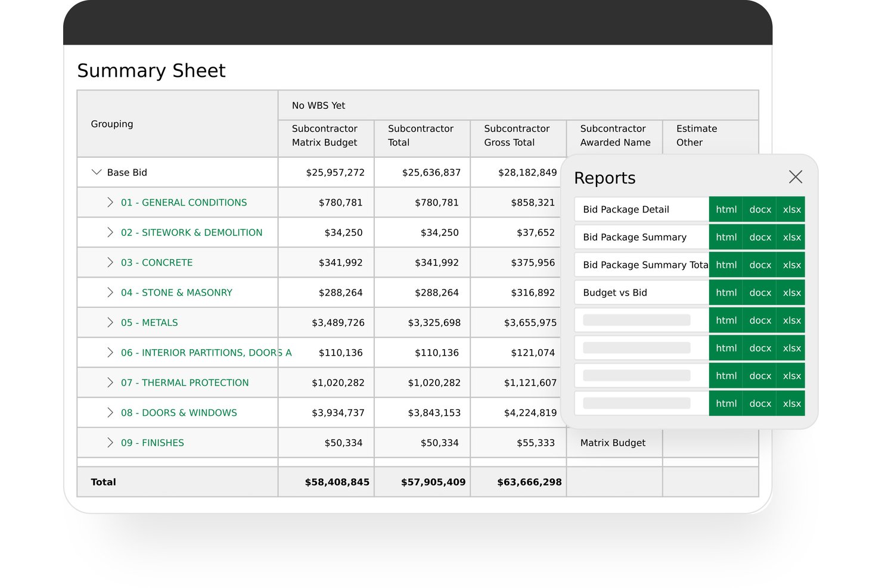Export Bid Package Summary as html
882x588 pixels.
pos(726,237)
